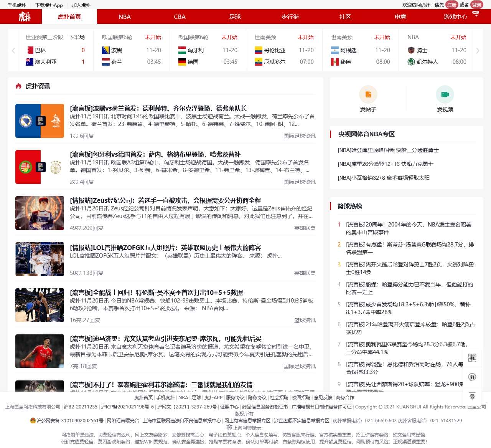Click the Hupu logo in the red navbar

pos(25,17)
